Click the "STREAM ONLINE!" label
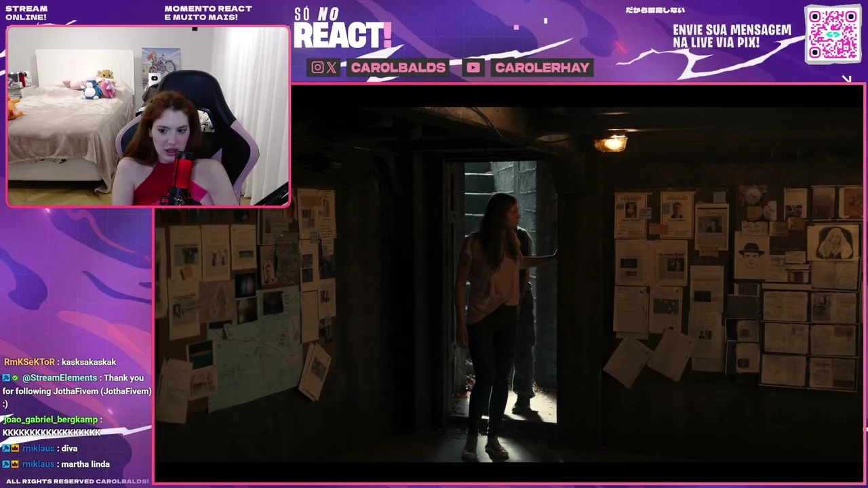The image size is (868, 488). pyautogui.click(x=26, y=13)
